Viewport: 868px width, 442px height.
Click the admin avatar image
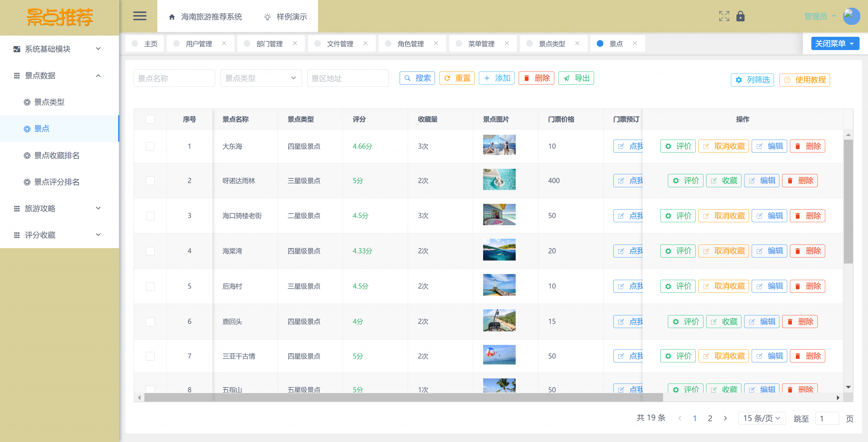click(x=851, y=16)
